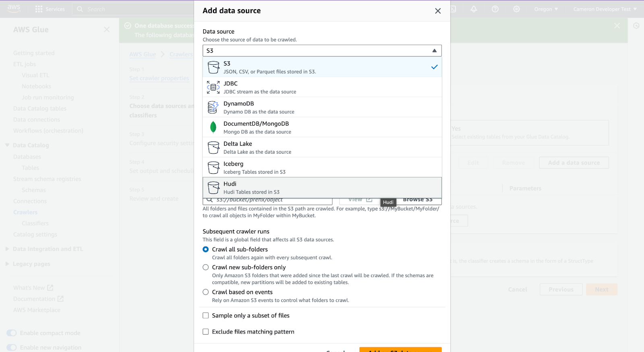Viewport: 644px width, 352px height.
Task: Open Getting started in the sidebar
Action: pos(34,53)
